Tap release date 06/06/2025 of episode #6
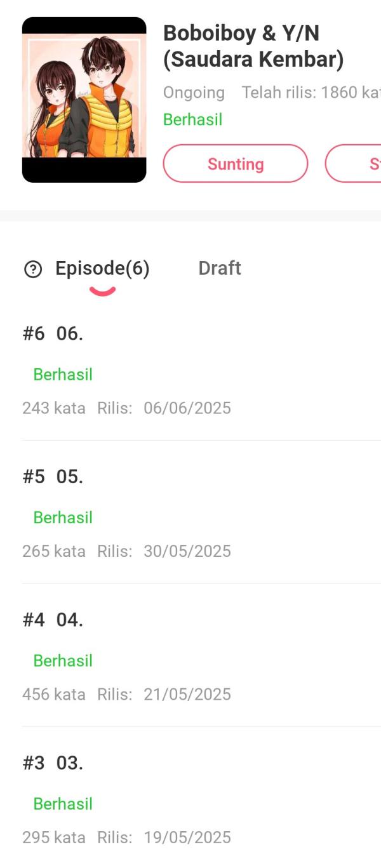The width and height of the screenshot is (381, 868). click(x=187, y=408)
